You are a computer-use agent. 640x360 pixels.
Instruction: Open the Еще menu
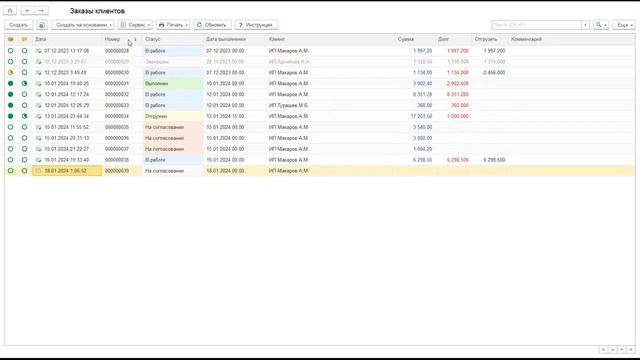624,25
